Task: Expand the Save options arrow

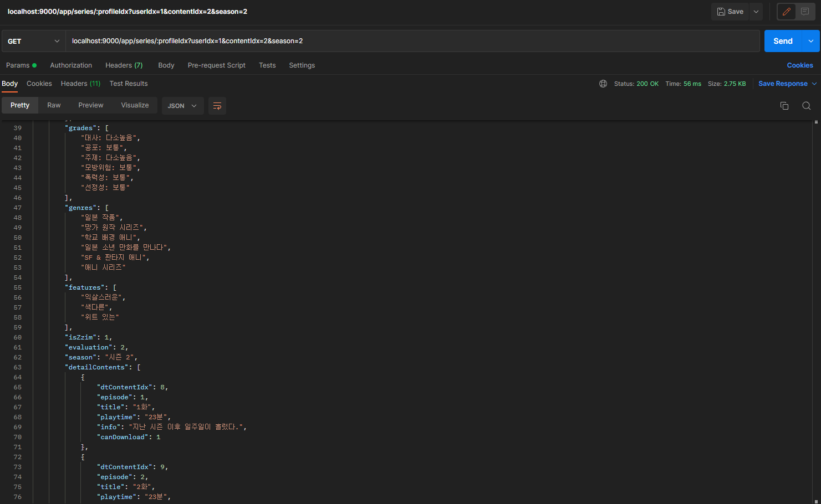Action: click(756, 12)
